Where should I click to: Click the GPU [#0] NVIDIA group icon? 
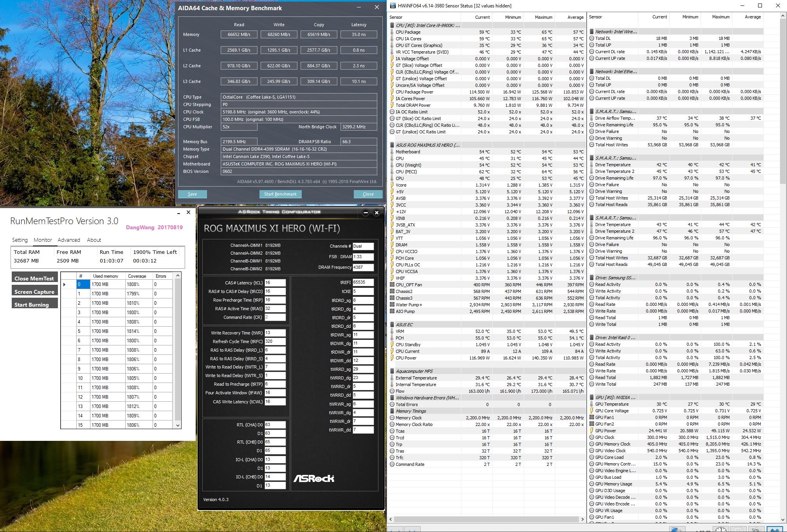click(592, 397)
